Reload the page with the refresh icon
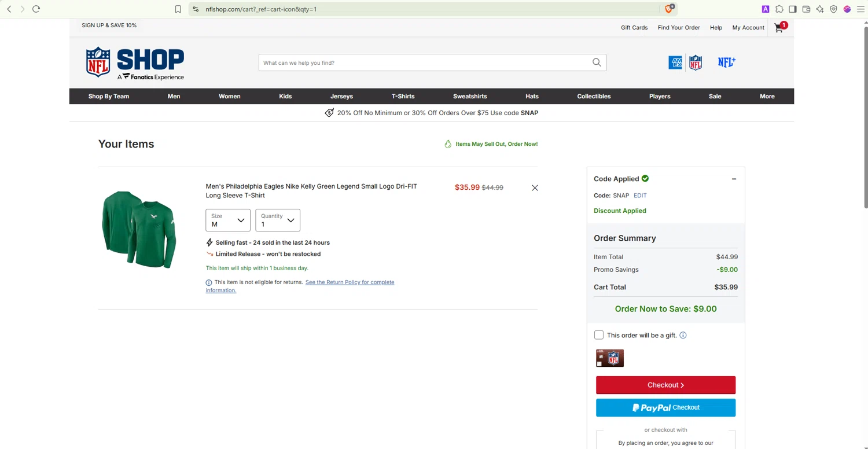Viewport: 868px width, 449px height. 36,9
